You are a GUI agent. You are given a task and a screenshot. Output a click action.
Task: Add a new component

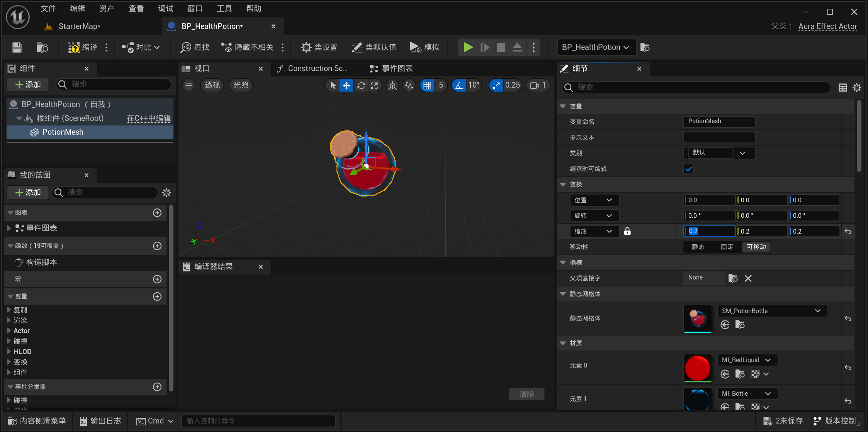point(28,85)
